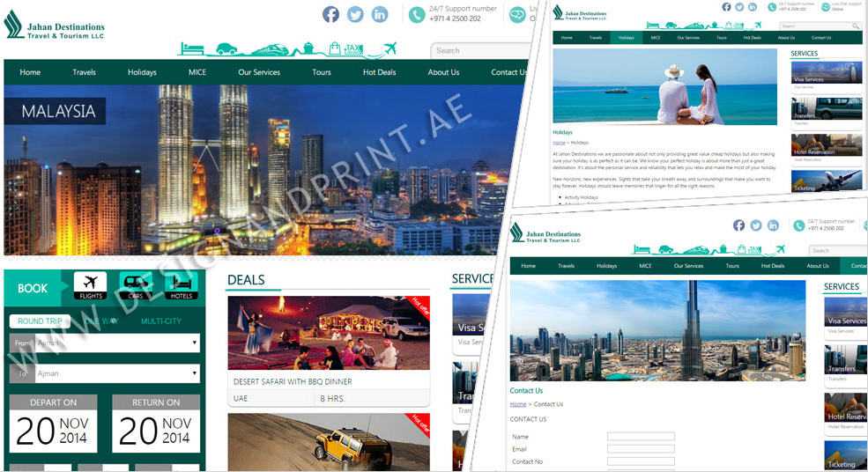Image resolution: width=868 pixels, height=472 pixels.
Task: Click the LinkedIn icon in the large homepage header
Action: 380,14
